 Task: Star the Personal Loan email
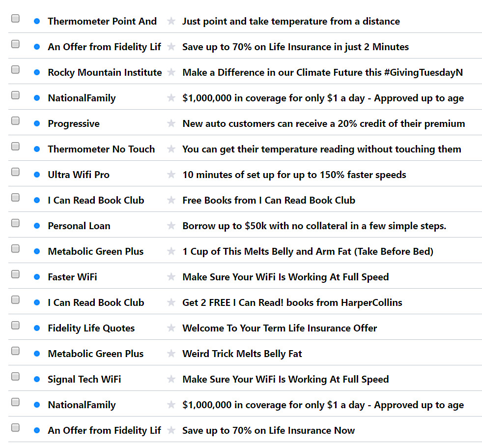click(x=171, y=226)
